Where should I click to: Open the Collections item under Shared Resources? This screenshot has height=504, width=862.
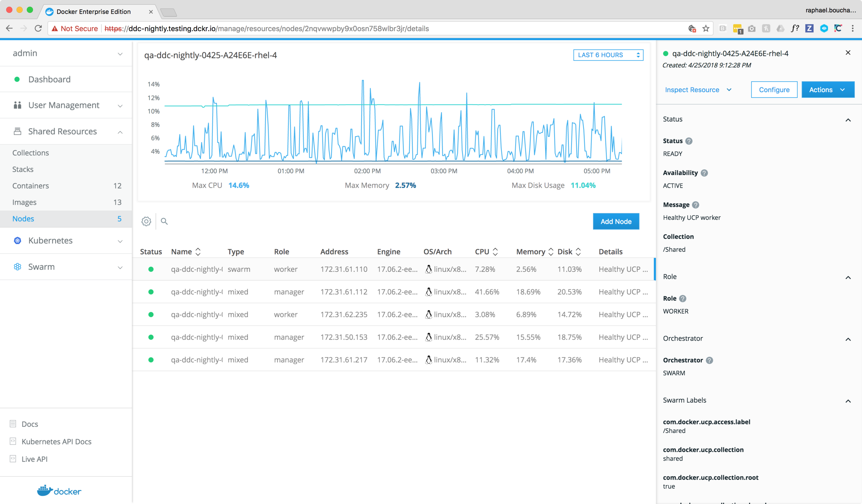click(31, 152)
